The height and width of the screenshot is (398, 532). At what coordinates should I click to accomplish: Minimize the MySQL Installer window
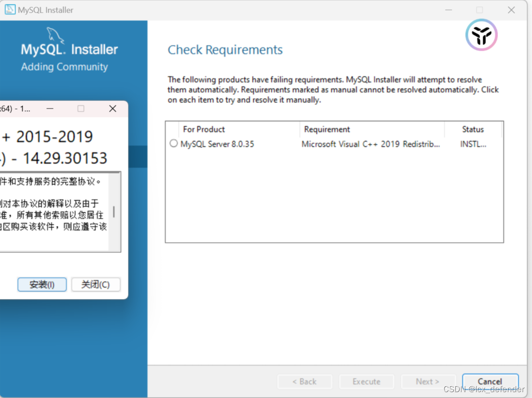point(448,10)
